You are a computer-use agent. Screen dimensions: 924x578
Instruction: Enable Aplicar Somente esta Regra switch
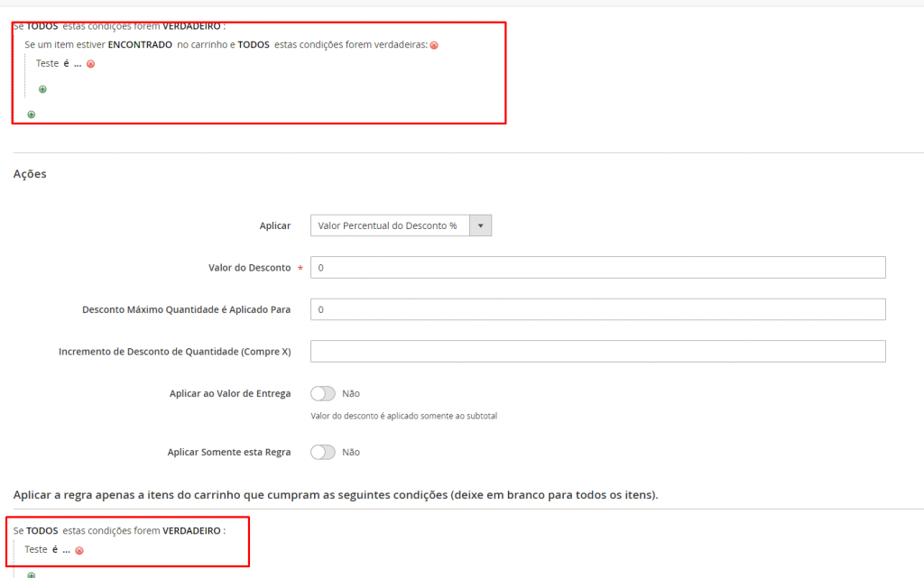(322, 452)
